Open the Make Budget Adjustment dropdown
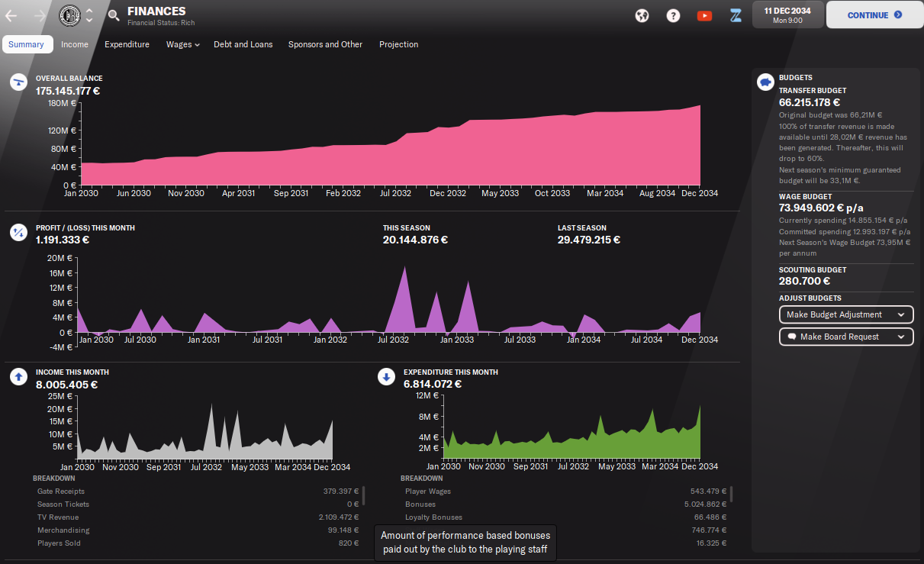924x564 pixels. click(x=846, y=314)
